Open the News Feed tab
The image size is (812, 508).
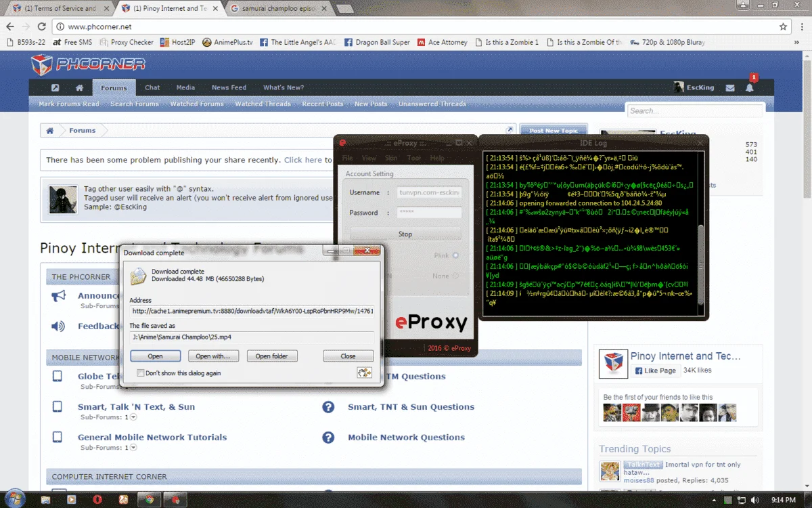coord(229,87)
